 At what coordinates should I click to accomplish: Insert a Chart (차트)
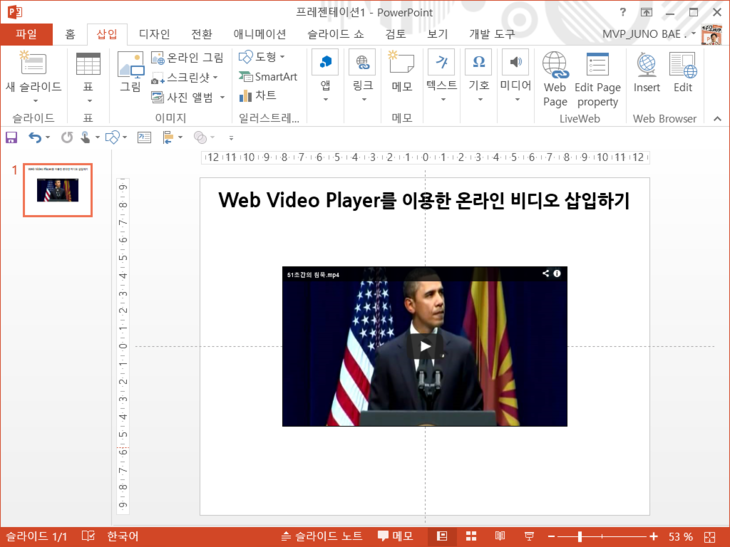(257, 95)
